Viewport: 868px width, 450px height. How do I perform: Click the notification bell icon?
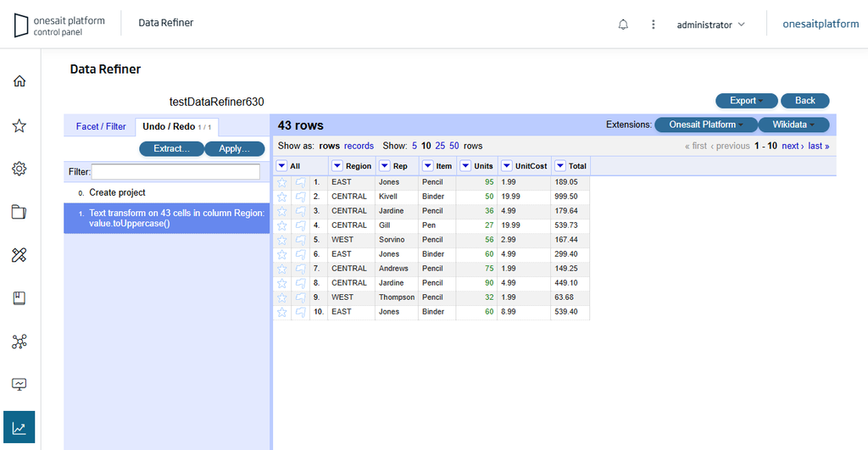coord(623,25)
